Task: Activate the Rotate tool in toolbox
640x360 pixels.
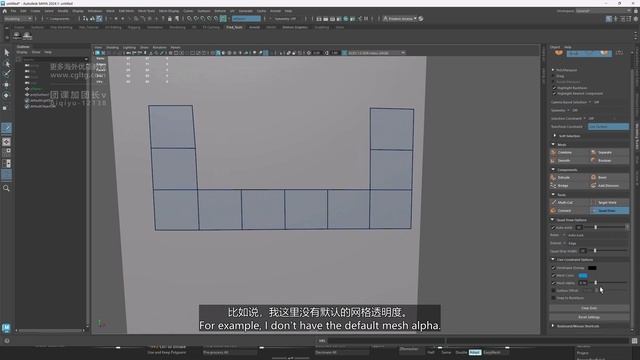Action: [7, 95]
